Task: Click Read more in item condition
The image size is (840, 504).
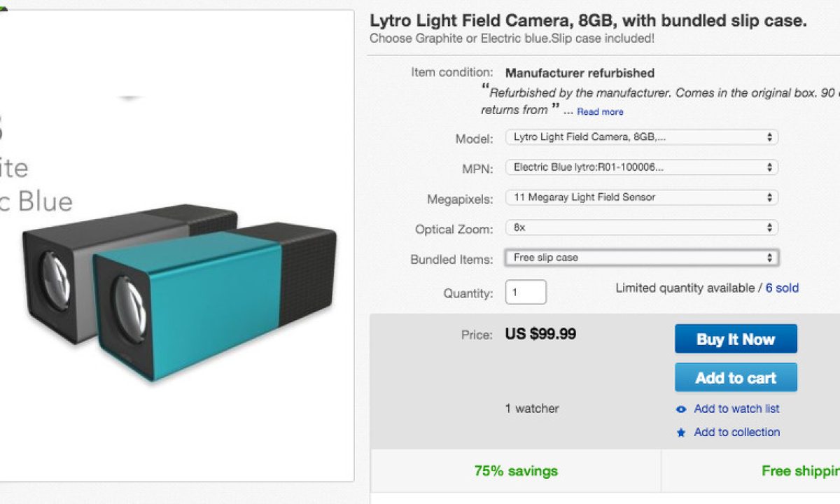Action: pos(600,112)
